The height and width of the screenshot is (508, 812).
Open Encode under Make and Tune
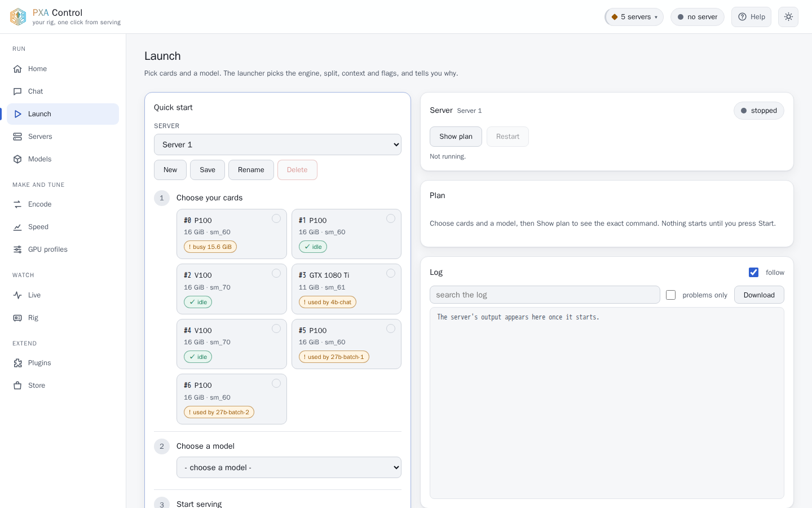(x=63, y=204)
